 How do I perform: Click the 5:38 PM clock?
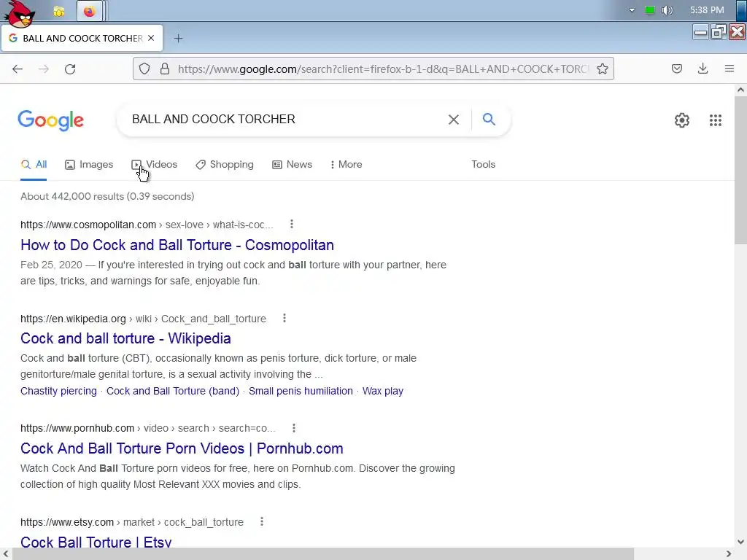click(707, 10)
